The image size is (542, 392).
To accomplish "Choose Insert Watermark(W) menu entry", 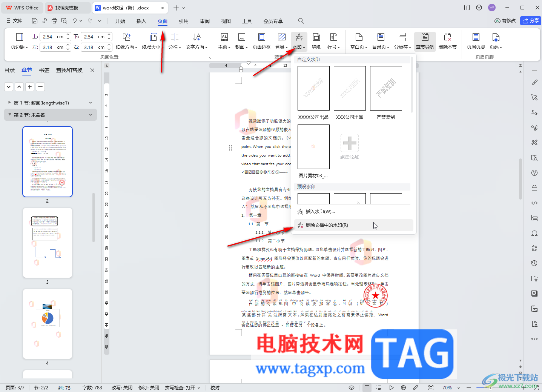I will (x=354, y=212).
